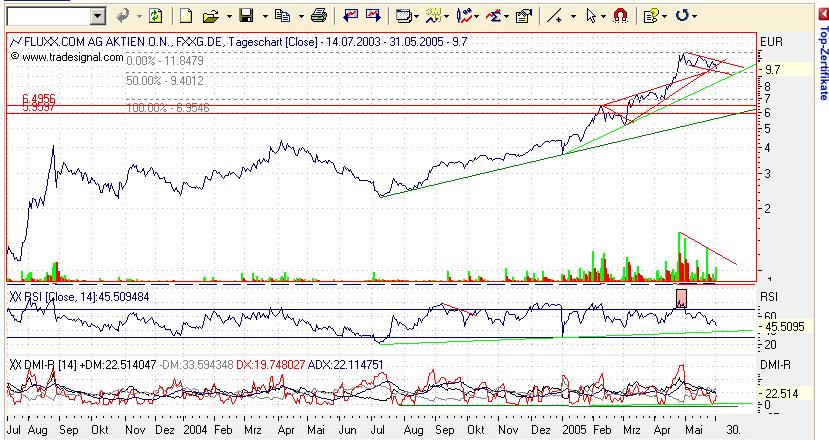
Task: Click the 2004 label on time axis
Action: point(195,429)
